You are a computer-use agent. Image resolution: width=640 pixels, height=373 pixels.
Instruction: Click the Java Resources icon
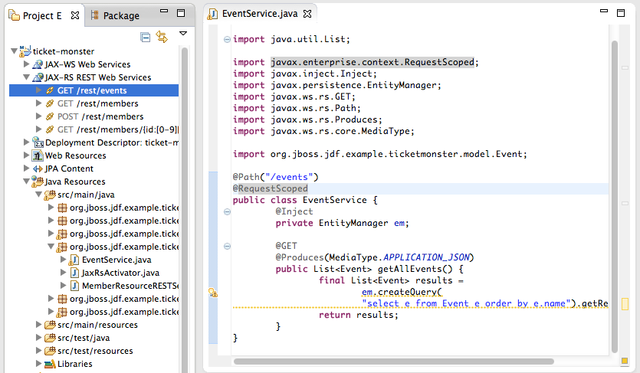(x=38, y=182)
